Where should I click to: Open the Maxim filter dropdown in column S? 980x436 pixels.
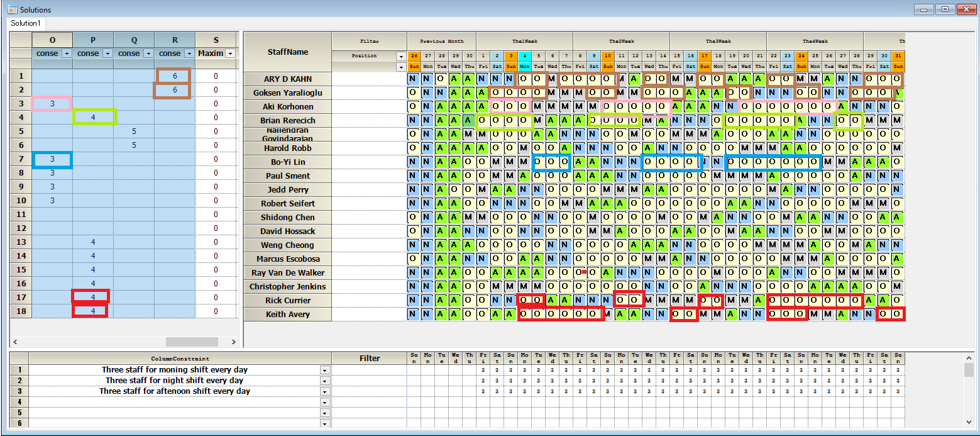pyautogui.click(x=230, y=53)
